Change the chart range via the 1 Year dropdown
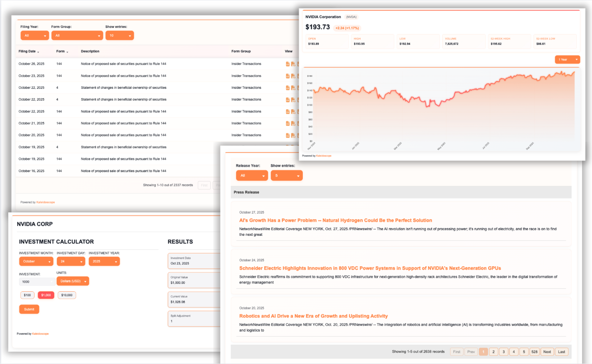This screenshot has width=592, height=364. 567,59
